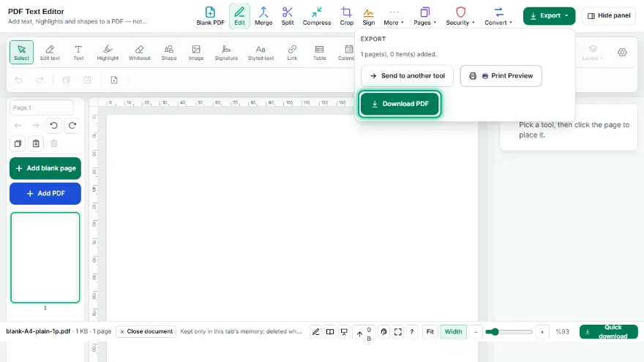Pick the Table tool
Screen dimensions: 644x362
tap(319, 53)
